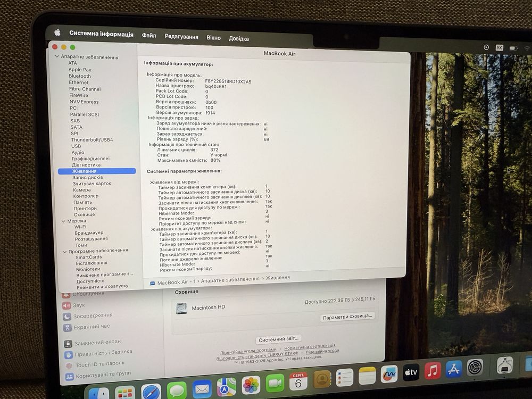
Task: Open Freeform app in the Dock
Action: click(x=389, y=374)
